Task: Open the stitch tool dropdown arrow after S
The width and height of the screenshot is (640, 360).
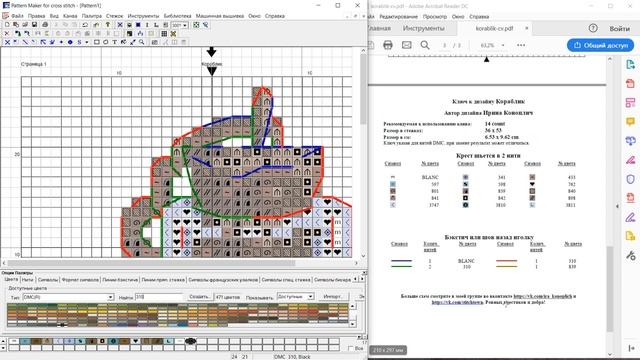Action: pos(86,42)
